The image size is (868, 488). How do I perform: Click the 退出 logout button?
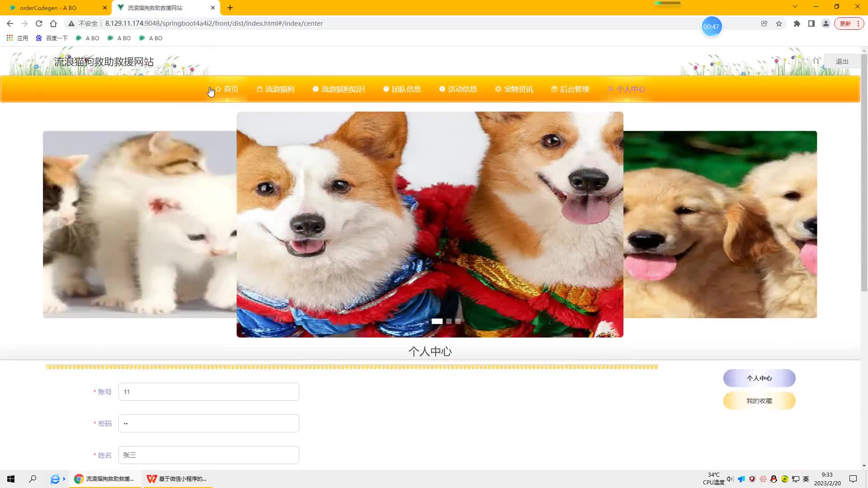click(x=842, y=61)
